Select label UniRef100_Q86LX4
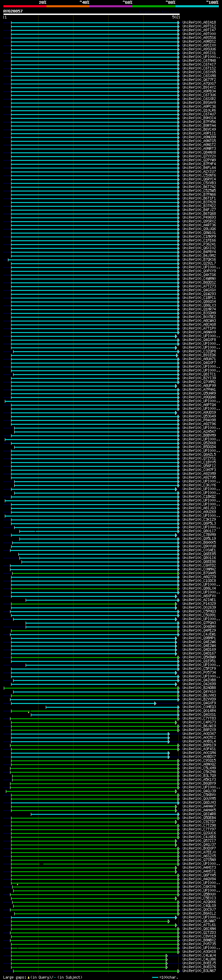This screenshot has width=222, height=980. (199, 588)
